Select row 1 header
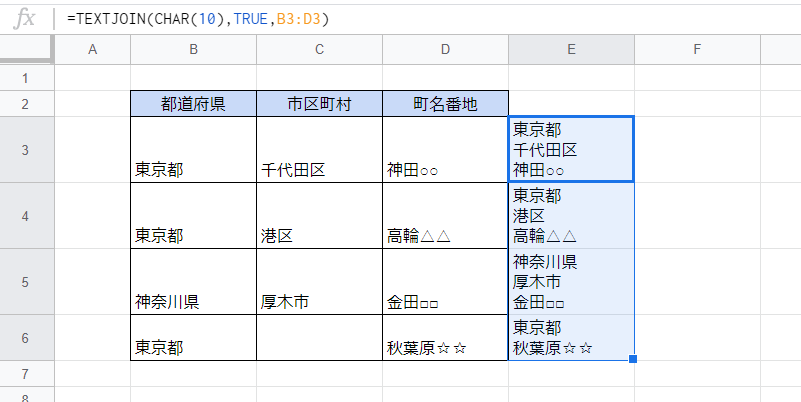This screenshot has height=402, width=801. 26,78
